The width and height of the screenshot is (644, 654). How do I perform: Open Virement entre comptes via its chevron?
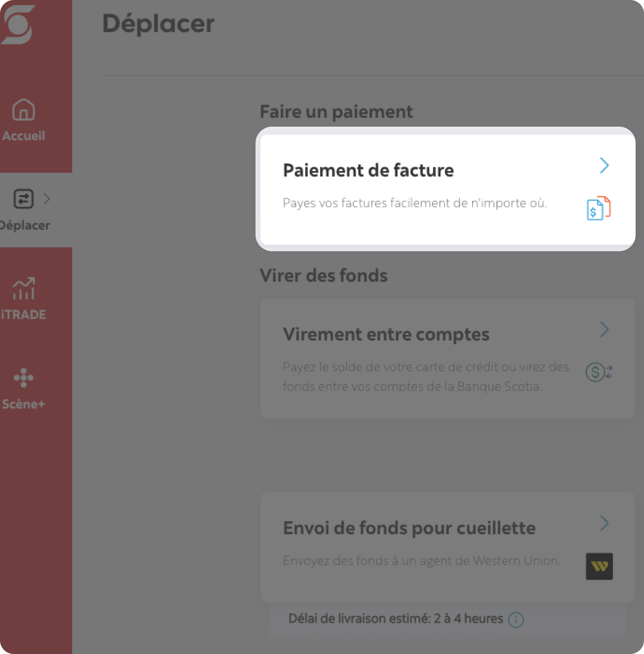pos(604,329)
